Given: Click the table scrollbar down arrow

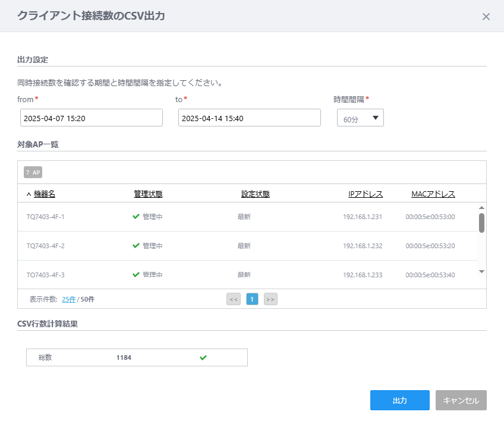Looking at the screenshot, I should (481, 272).
